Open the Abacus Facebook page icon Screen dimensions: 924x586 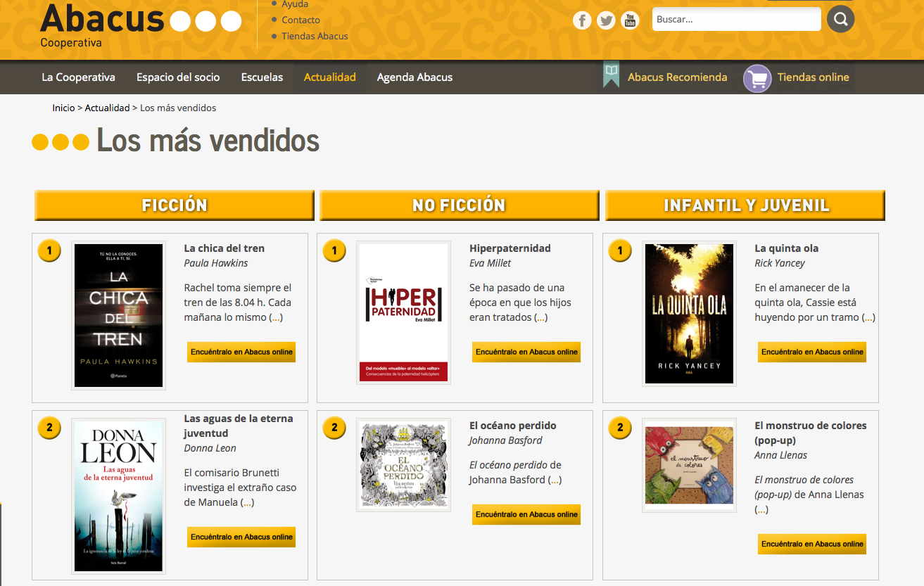[x=582, y=20]
